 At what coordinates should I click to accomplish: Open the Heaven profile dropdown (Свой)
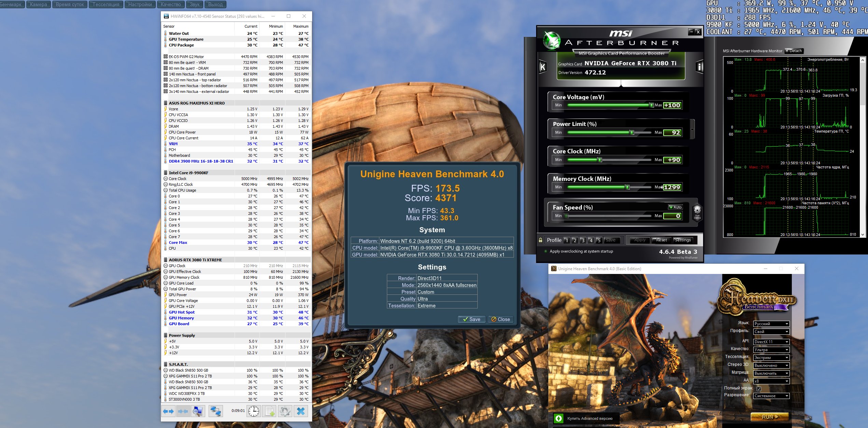coord(771,332)
